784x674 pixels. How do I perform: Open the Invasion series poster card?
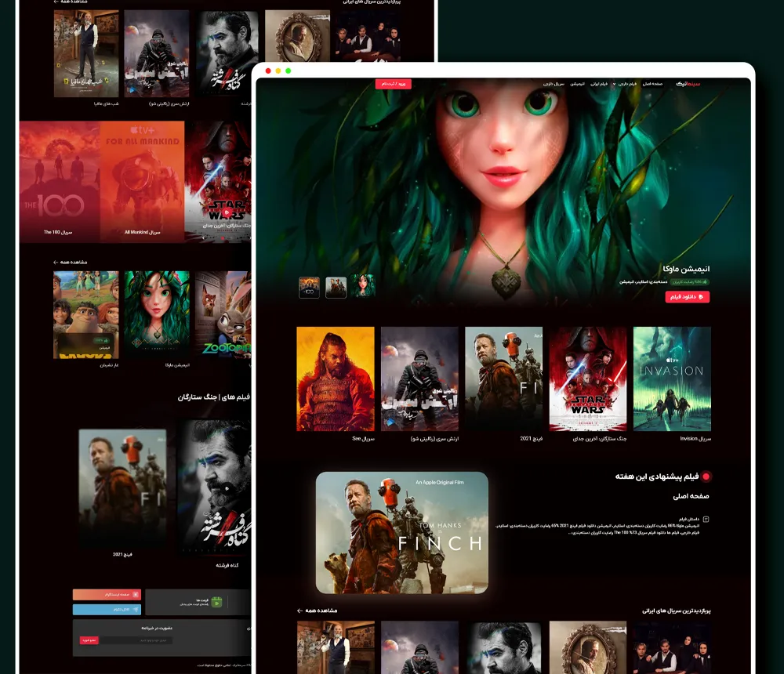point(672,379)
